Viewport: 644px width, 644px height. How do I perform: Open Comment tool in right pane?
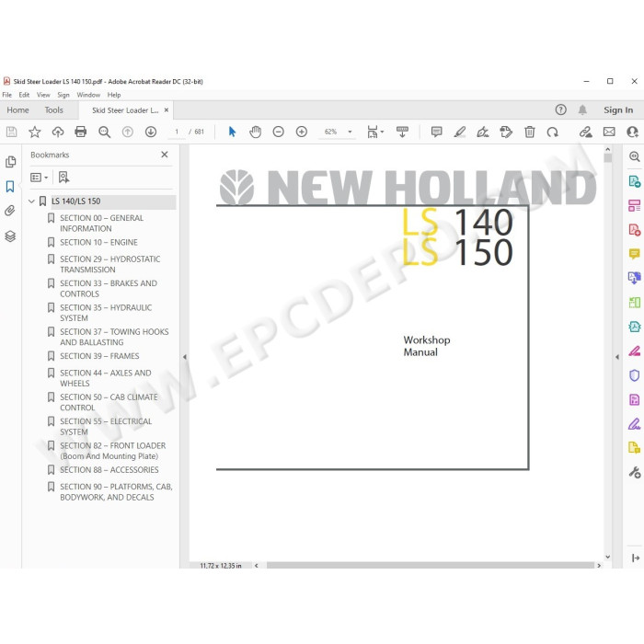634,254
